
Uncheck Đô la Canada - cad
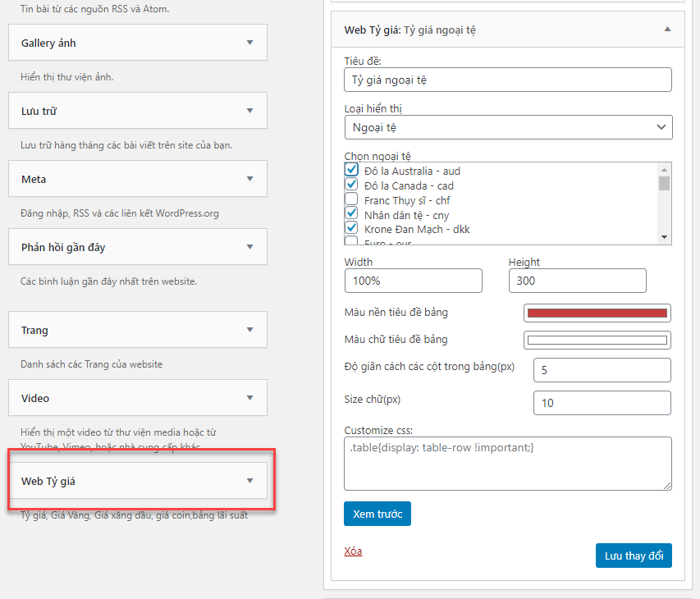pyautogui.click(x=352, y=185)
